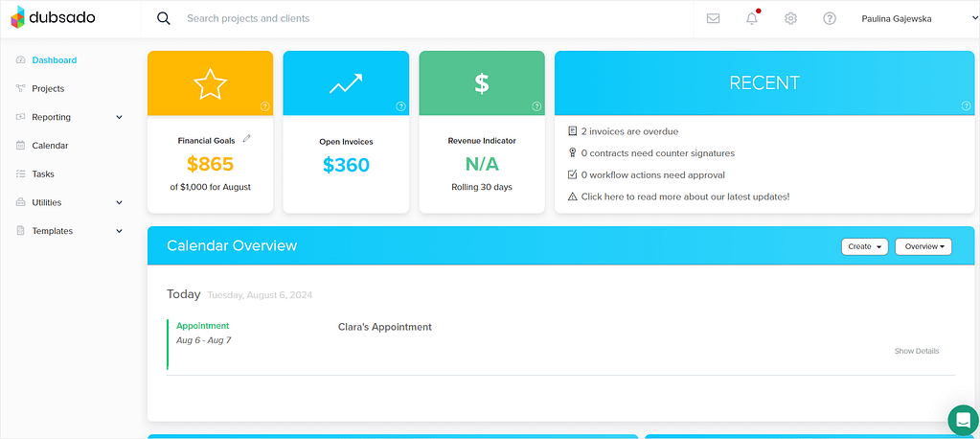Open the settings gear icon
The image size is (980, 439).
[x=790, y=19]
